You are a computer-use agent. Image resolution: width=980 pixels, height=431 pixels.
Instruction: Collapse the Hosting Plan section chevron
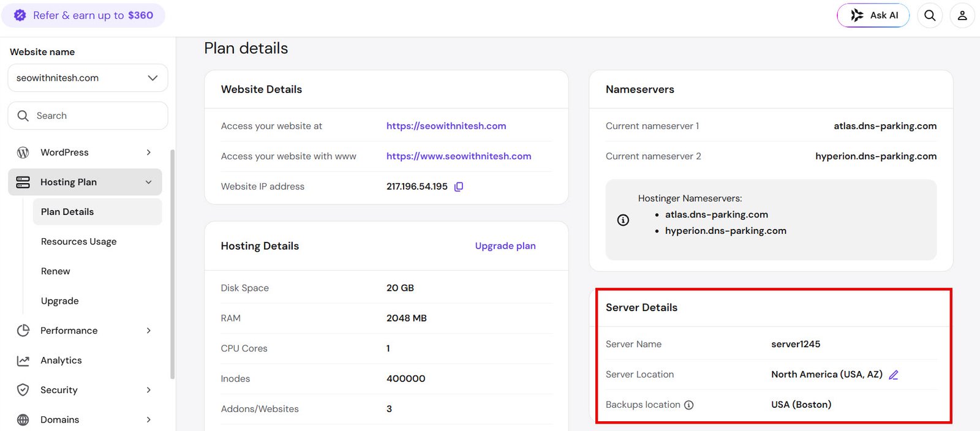point(149,182)
